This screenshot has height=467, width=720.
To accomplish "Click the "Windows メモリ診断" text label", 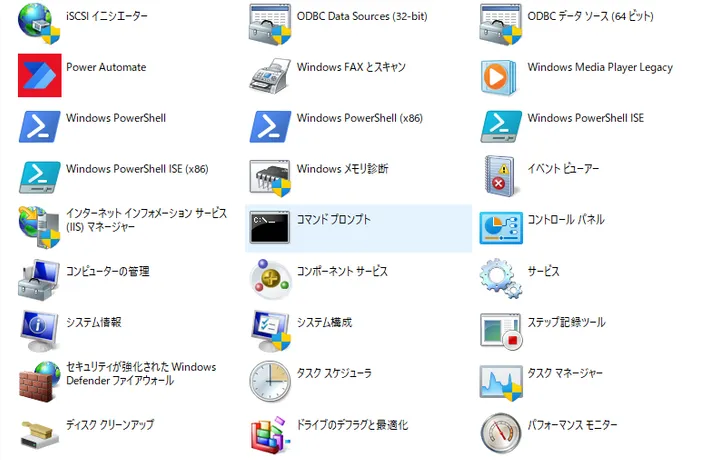I will (x=343, y=169).
